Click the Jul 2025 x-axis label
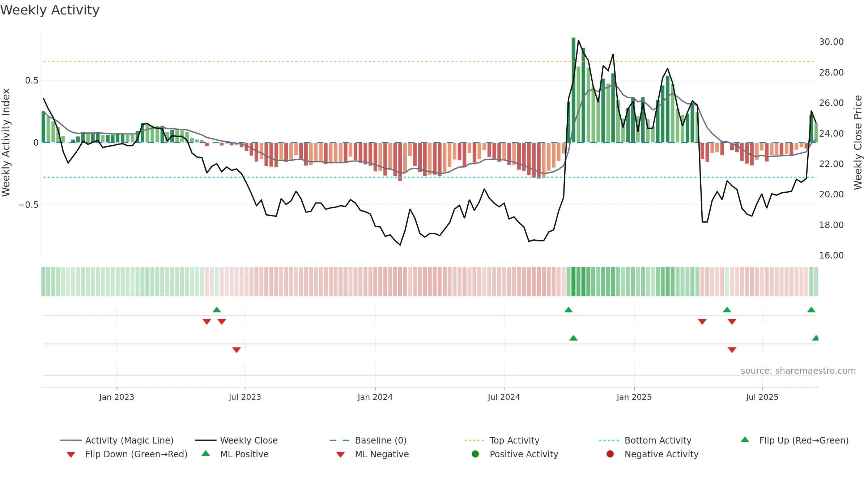This screenshot has width=868, height=488. coord(762,397)
